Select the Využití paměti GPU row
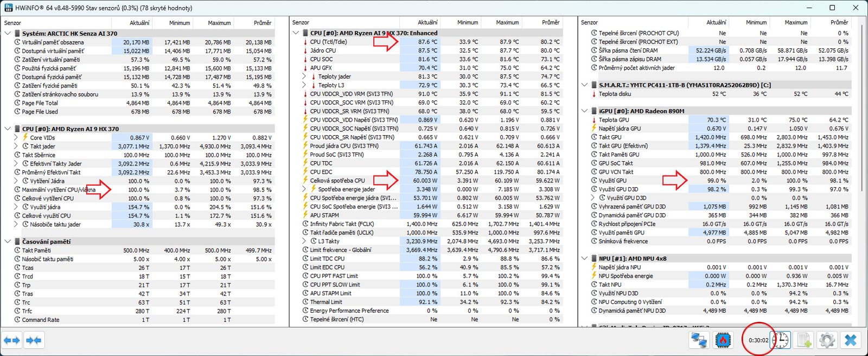868x356 pixels. [x=715, y=233]
